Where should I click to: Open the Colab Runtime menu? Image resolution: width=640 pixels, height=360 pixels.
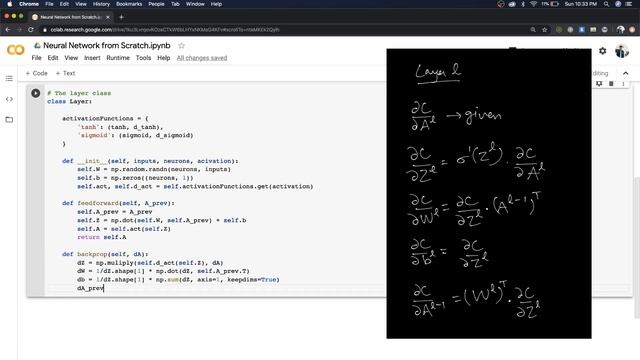tap(118, 58)
